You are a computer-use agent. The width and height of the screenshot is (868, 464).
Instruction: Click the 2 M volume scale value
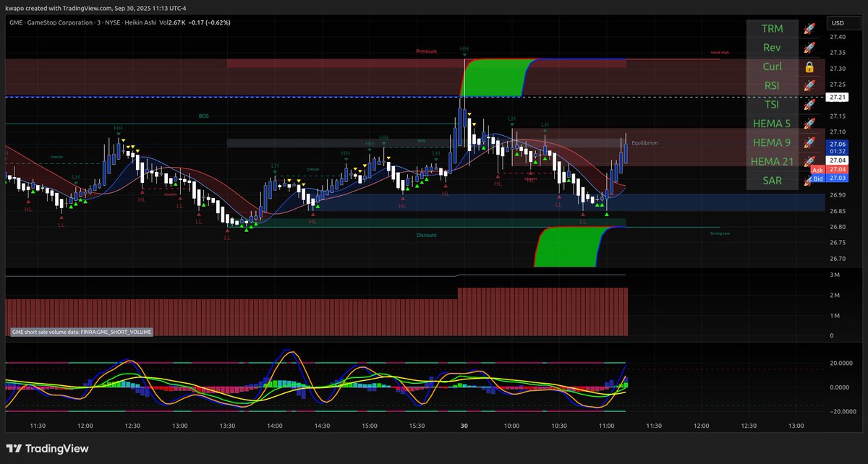(x=834, y=296)
